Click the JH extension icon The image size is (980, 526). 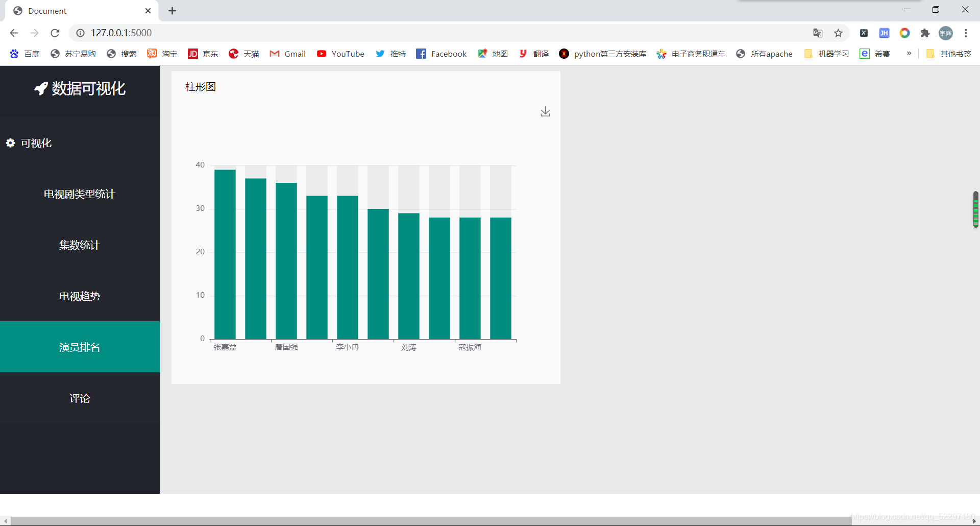coord(884,33)
